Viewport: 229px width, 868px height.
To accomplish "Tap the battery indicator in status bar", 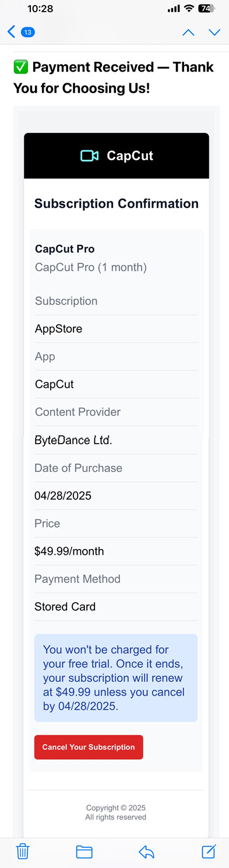I will pyautogui.click(x=206, y=9).
